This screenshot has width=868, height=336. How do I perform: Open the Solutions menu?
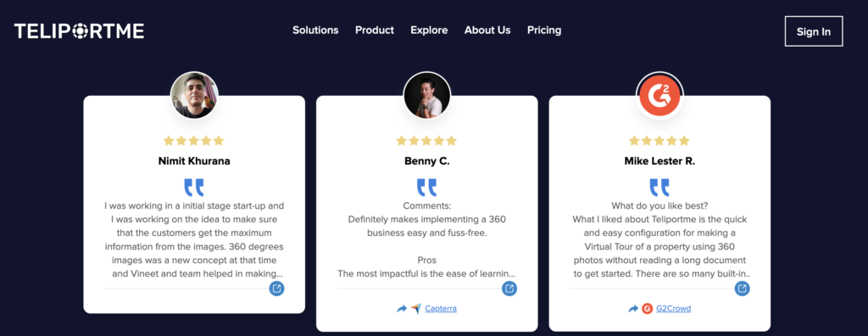[x=315, y=30]
